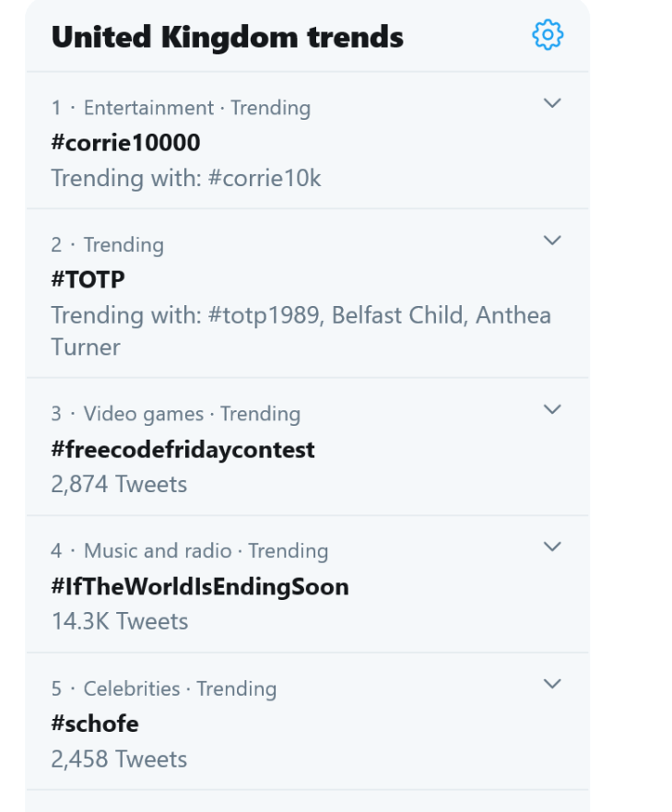
Task: Click "4 · Music and radio · Trending" label
Action: click(x=190, y=551)
